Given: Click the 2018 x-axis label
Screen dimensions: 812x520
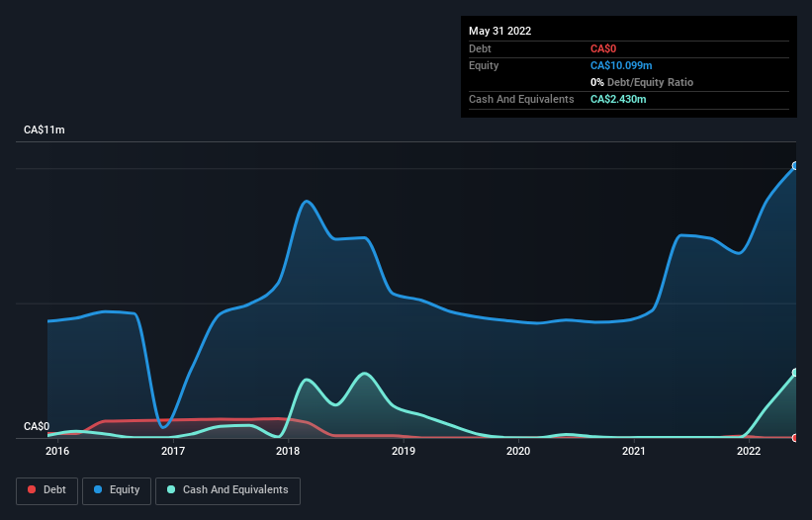Looking at the screenshot, I should (288, 451).
